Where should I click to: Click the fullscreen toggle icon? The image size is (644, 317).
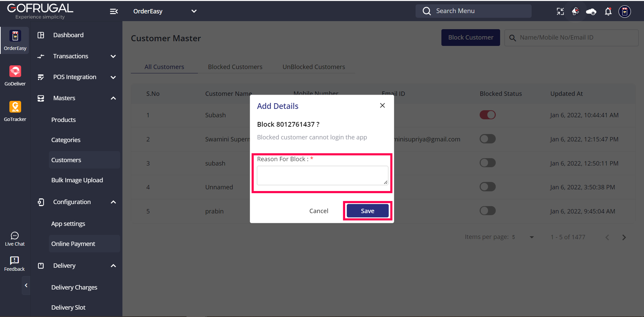pyautogui.click(x=560, y=11)
